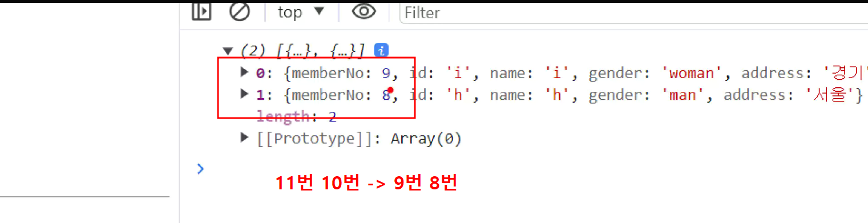The height and width of the screenshot is (223, 868).
Task: Collapse the (2) array disclosure triangle
Action: [x=229, y=51]
